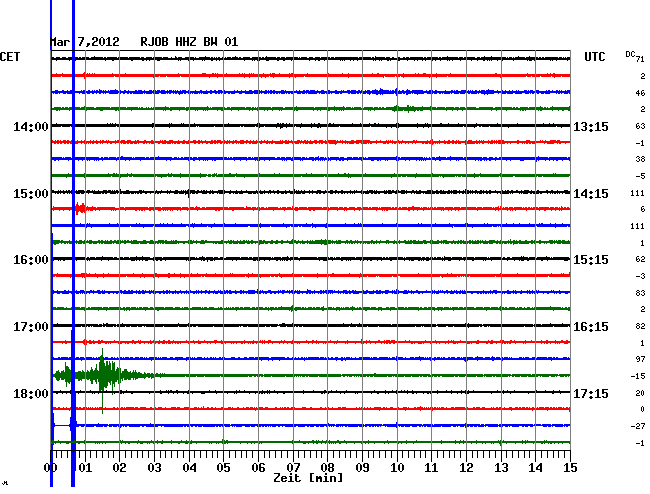Click the small red event burst after 15:00
650x494 pixels.
(x=80, y=208)
